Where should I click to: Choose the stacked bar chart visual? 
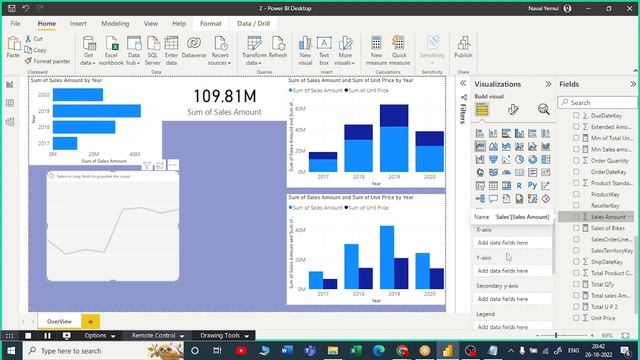tap(480, 133)
